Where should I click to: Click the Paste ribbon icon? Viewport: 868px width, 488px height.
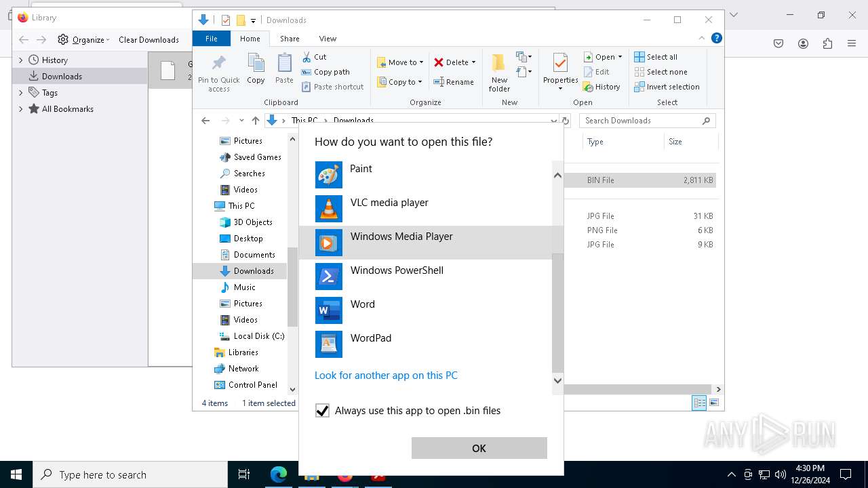[x=284, y=69]
